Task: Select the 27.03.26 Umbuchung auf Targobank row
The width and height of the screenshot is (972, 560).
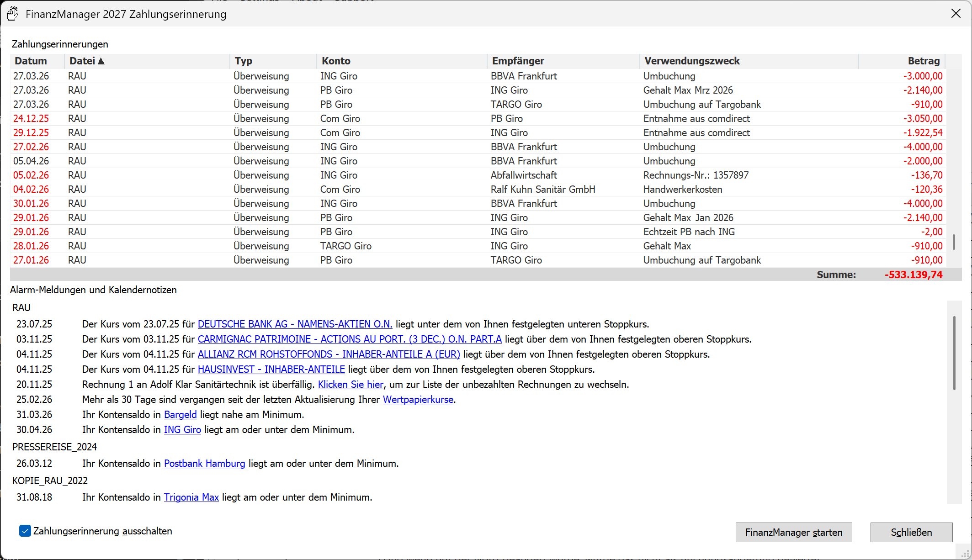Action: (478, 104)
